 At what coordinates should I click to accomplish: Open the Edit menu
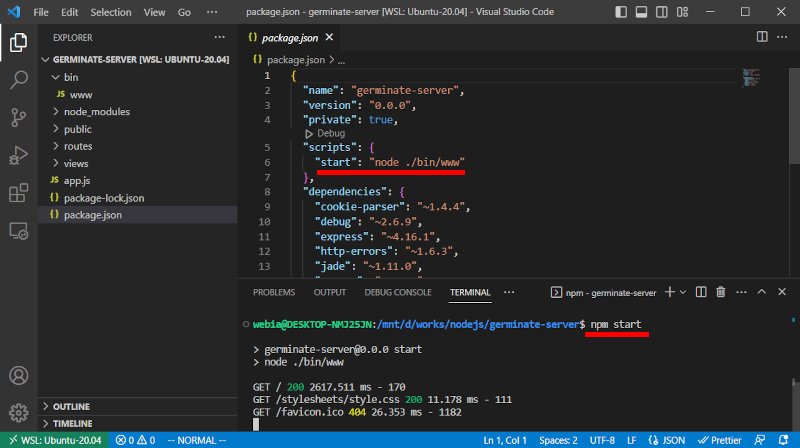pos(69,12)
